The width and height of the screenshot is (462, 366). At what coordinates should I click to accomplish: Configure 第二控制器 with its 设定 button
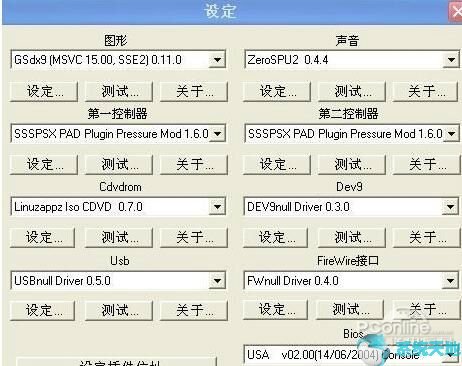[277, 164]
